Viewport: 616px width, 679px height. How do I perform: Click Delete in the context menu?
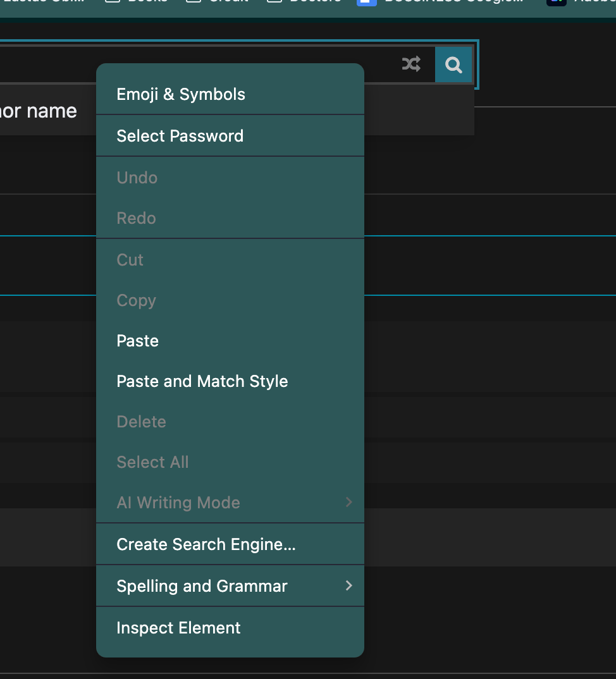point(141,422)
